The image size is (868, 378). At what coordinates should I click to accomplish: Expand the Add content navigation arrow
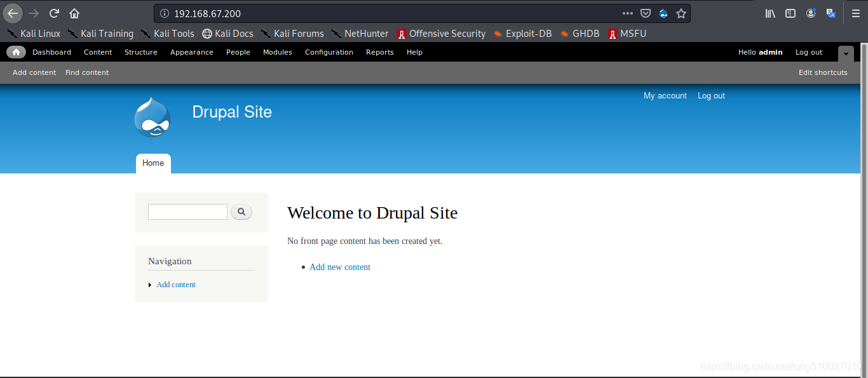[x=150, y=285]
